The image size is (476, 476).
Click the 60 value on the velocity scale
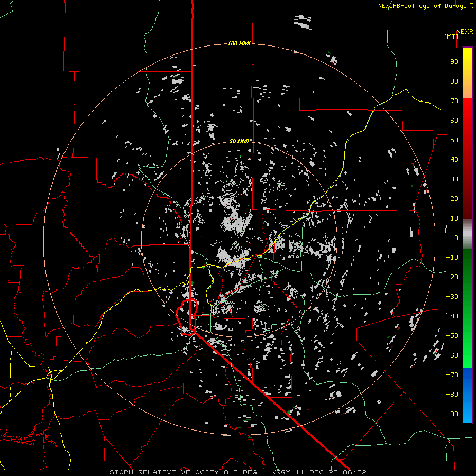pos(454,120)
